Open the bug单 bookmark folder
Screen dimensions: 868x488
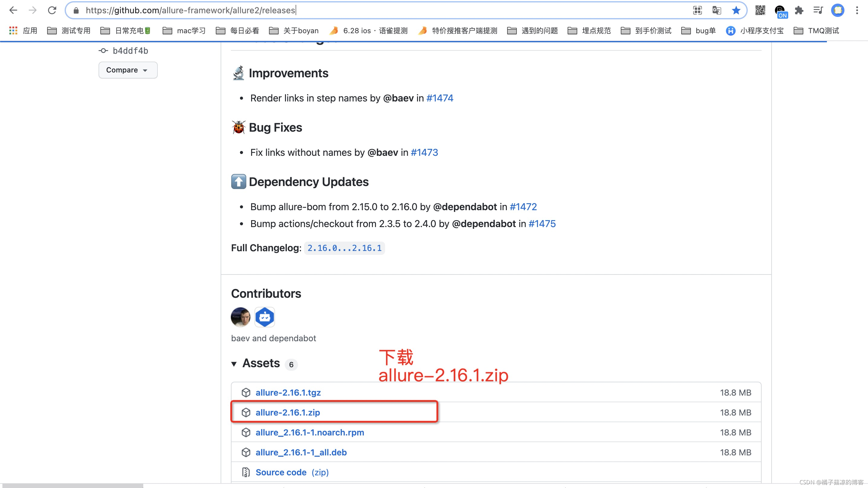click(x=698, y=30)
